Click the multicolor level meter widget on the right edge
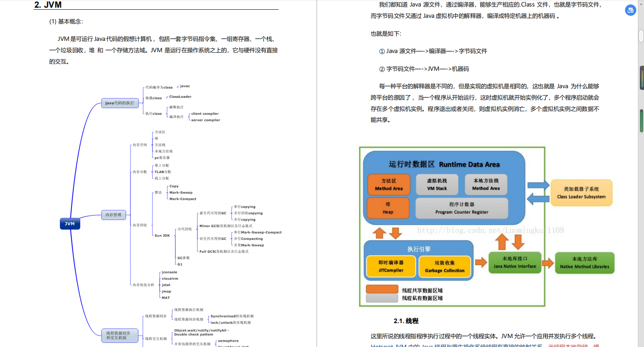 click(642, 78)
